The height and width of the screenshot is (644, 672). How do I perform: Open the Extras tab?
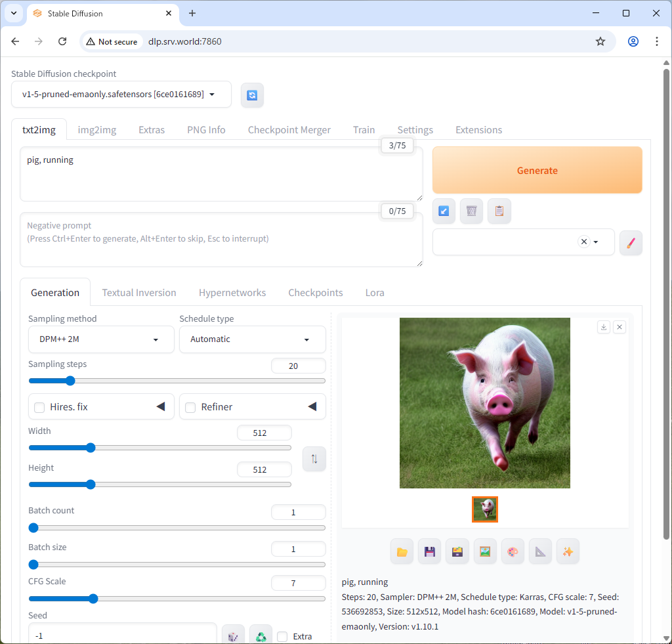pos(152,130)
